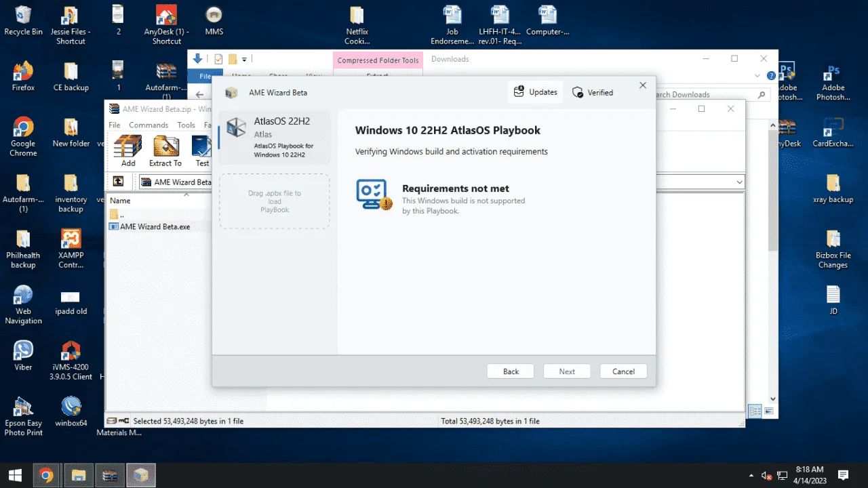Click the Test toolbar icon in WinRAR
This screenshot has width=868, height=488.
(202, 150)
